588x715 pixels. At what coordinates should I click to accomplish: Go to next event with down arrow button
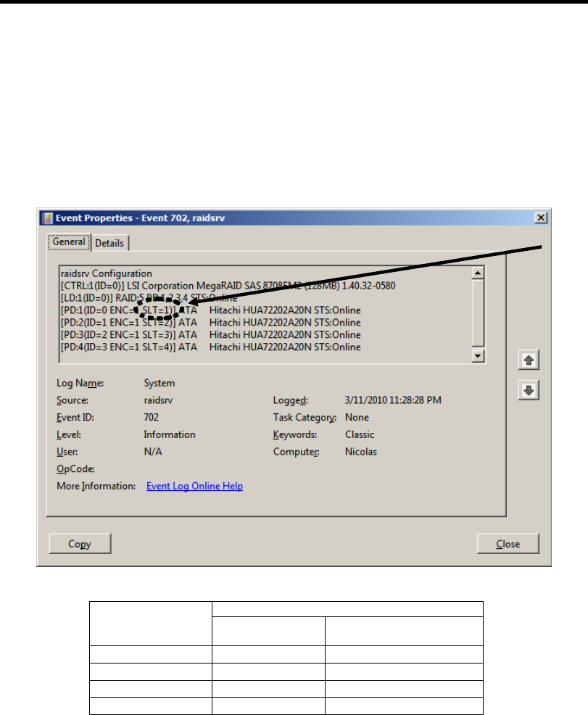[x=529, y=390]
